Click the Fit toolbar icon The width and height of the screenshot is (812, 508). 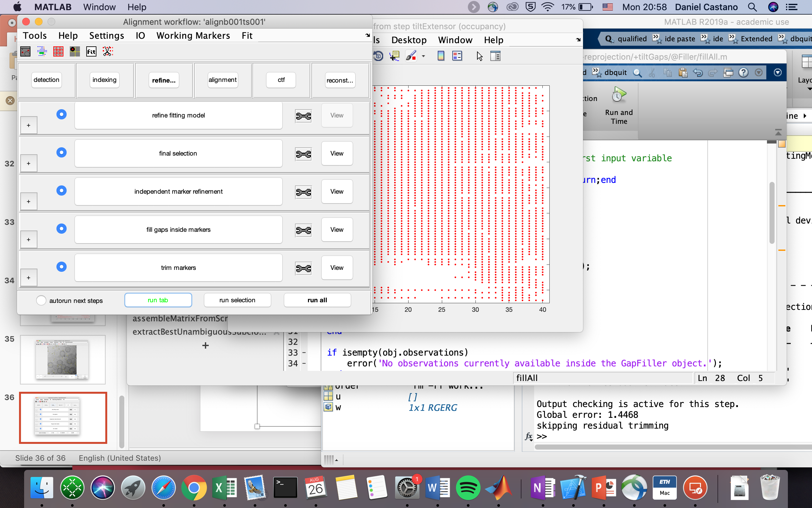click(x=91, y=51)
